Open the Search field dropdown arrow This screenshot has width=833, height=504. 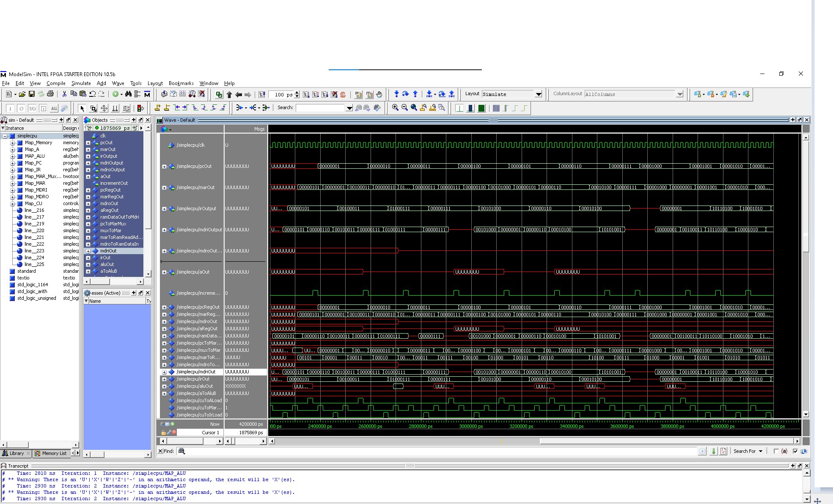tap(349, 108)
